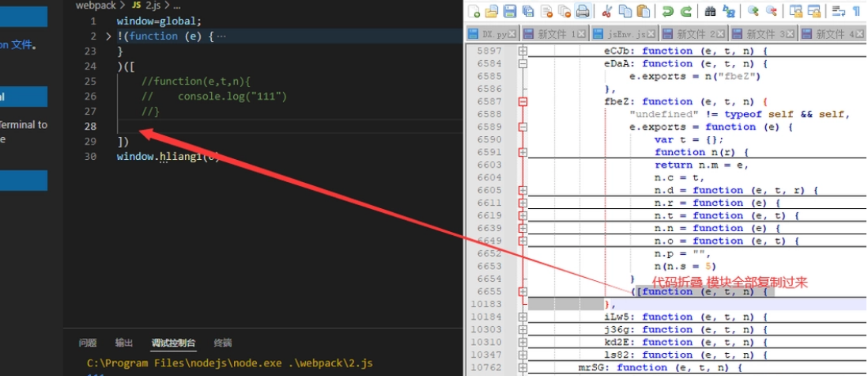Open the 输出 panel tab
This screenshot has width=868, height=376.
click(x=124, y=343)
